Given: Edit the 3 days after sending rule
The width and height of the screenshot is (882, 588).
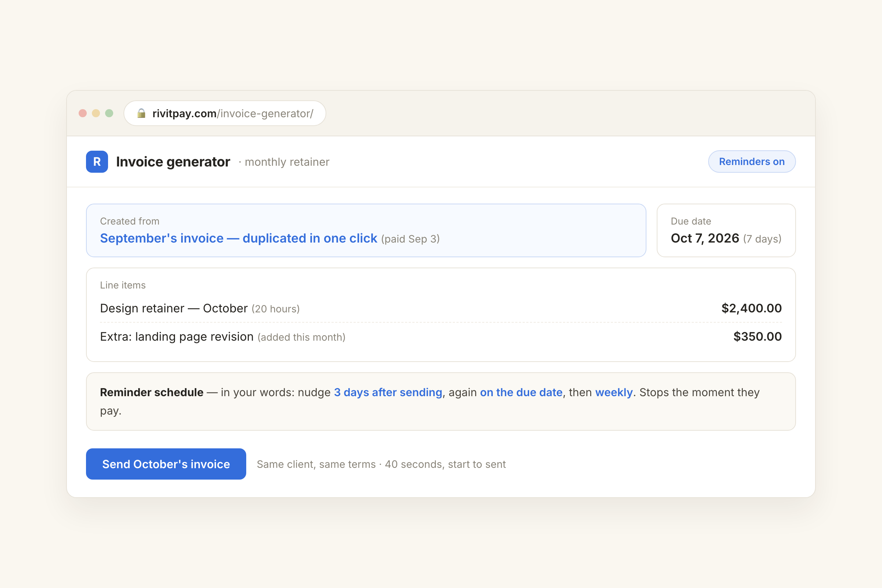Looking at the screenshot, I should click(388, 392).
